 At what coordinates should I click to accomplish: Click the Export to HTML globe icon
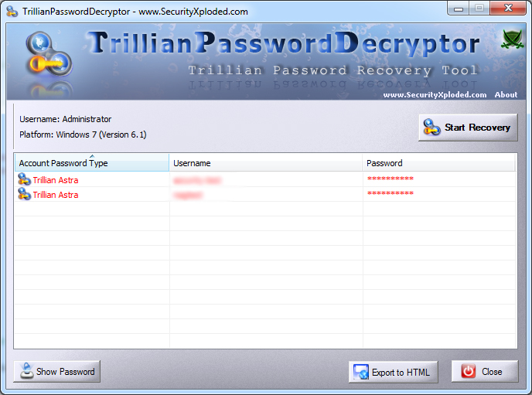click(360, 372)
